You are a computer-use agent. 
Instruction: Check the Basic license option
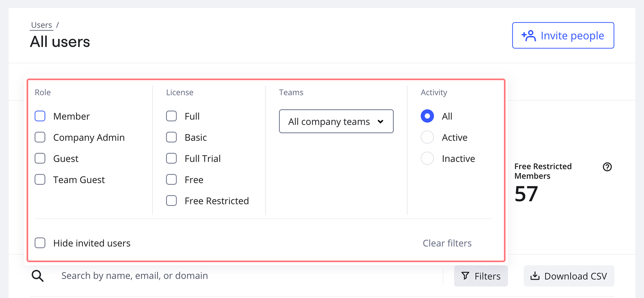171,137
